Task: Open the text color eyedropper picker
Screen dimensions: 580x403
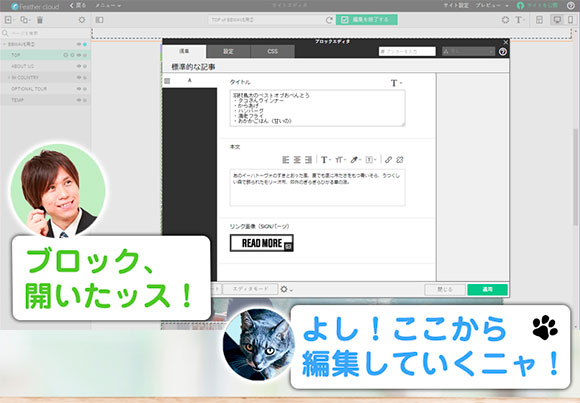Action: point(355,159)
